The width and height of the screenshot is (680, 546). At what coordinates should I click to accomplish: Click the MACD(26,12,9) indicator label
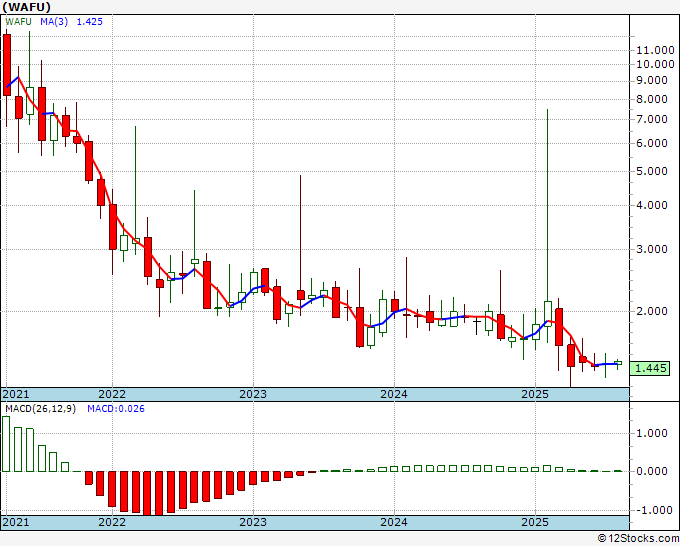tap(40, 409)
